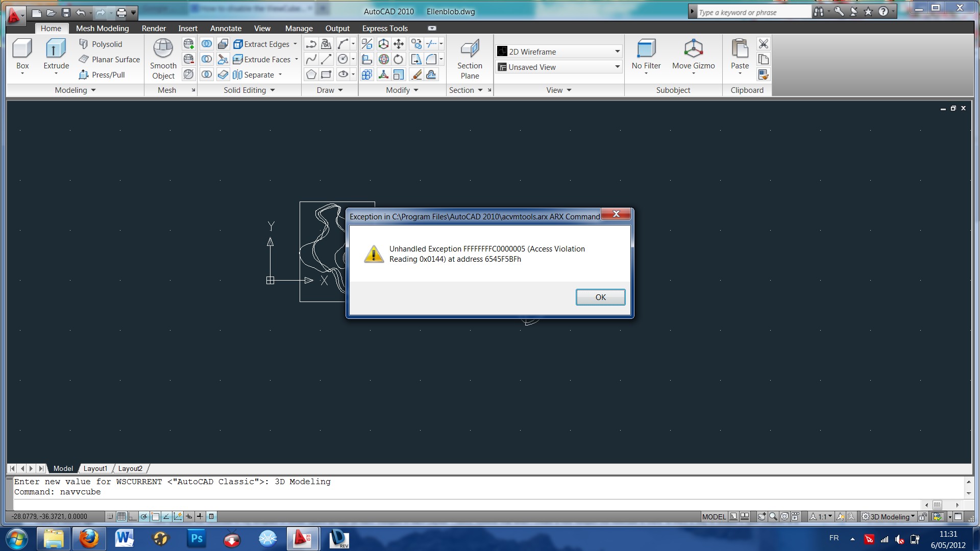Click the Intersect solids icon
Screen dimensions: 980x551
click(207, 74)
